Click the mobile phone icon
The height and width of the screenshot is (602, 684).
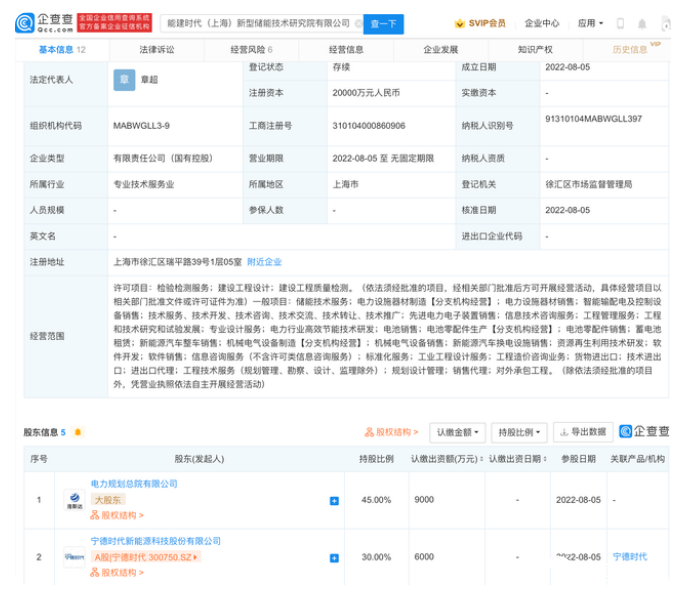pos(620,24)
